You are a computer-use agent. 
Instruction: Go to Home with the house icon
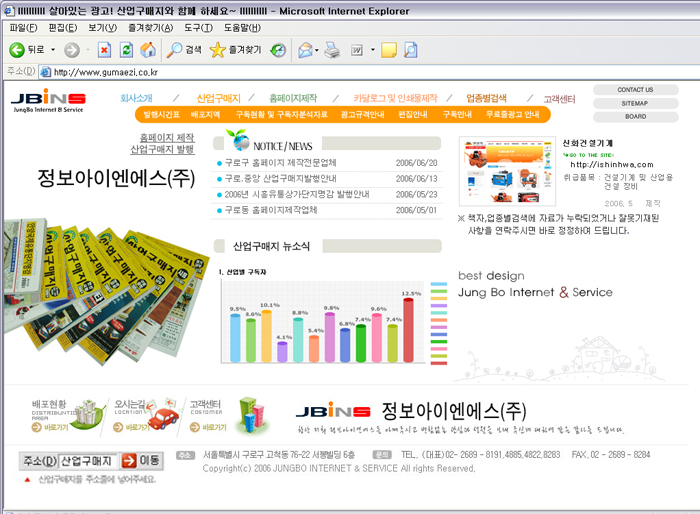[148, 50]
